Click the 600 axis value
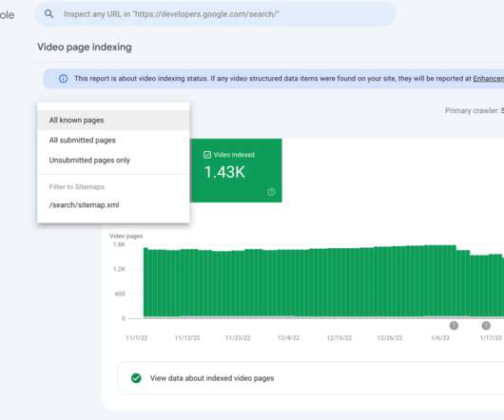Screen dimensions: 504x420 120,294
